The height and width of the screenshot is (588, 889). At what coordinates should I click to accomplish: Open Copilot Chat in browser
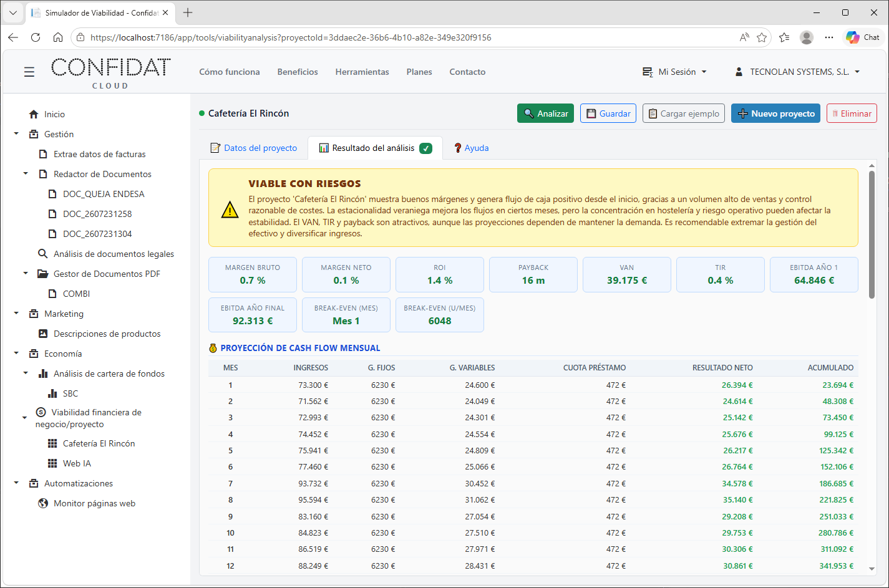click(x=863, y=37)
